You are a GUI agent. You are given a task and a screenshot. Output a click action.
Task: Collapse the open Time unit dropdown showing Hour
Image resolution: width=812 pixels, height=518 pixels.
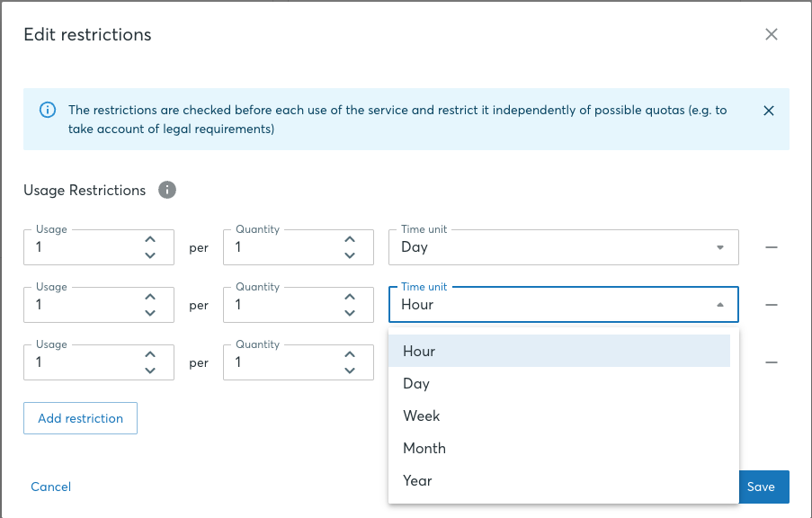coord(564,305)
